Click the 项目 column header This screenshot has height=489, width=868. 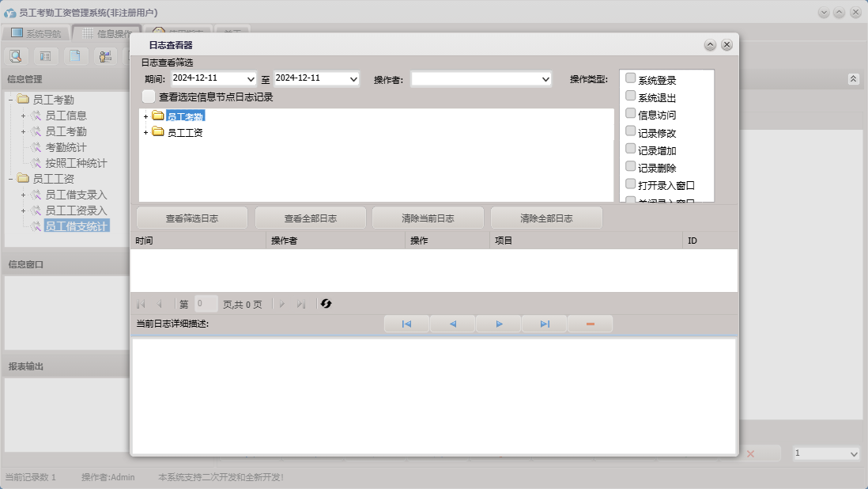pos(587,241)
